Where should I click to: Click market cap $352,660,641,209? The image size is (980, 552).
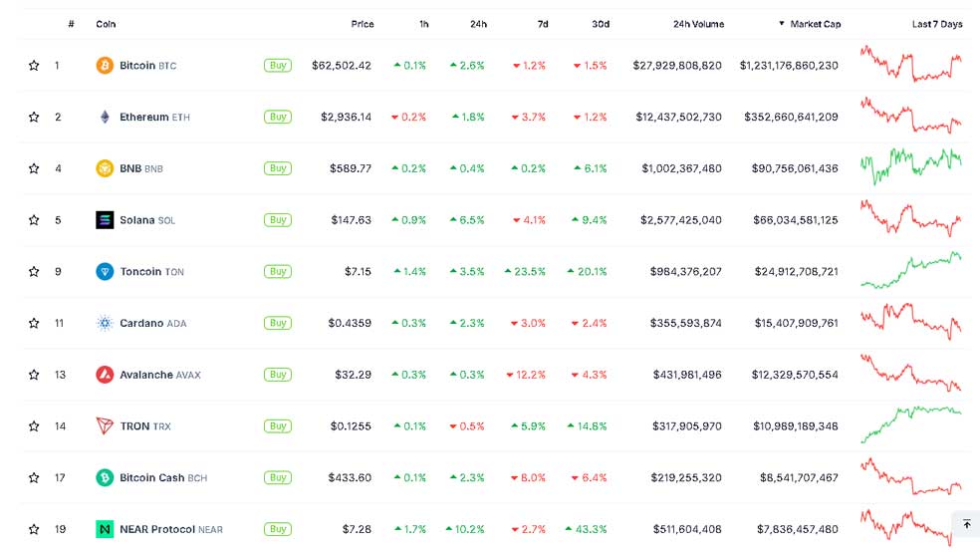[x=791, y=117]
